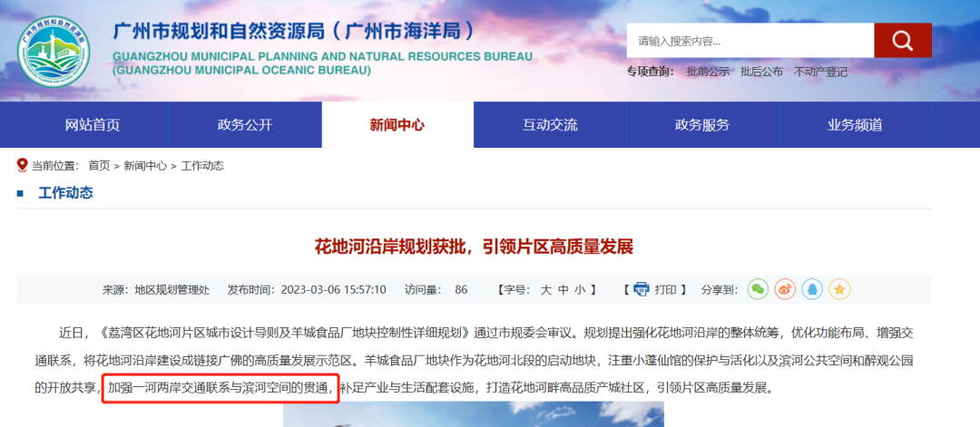This screenshot has width=980, height=427.
Task: Open the 批后公布 quick link
Action: click(x=761, y=72)
